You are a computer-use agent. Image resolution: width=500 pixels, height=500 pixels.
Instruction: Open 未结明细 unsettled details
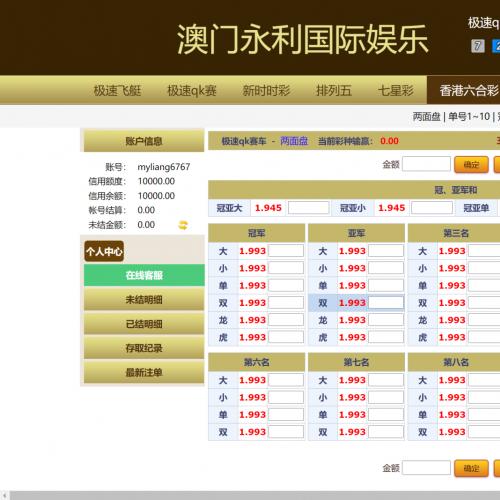[144, 300]
